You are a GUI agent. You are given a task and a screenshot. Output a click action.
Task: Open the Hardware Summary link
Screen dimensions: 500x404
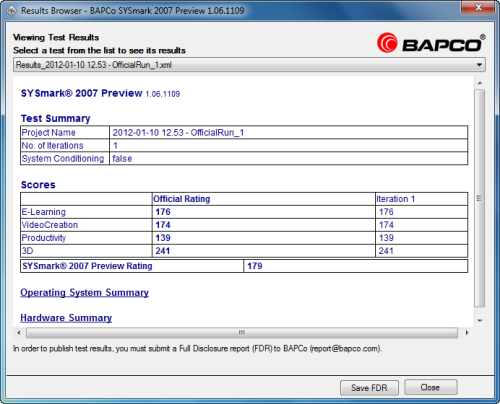point(66,318)
